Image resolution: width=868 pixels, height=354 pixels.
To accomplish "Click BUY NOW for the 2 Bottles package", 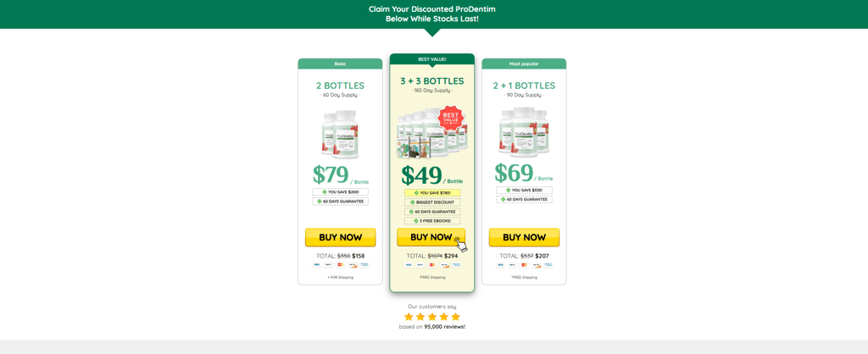I will [x=340, y=237].
